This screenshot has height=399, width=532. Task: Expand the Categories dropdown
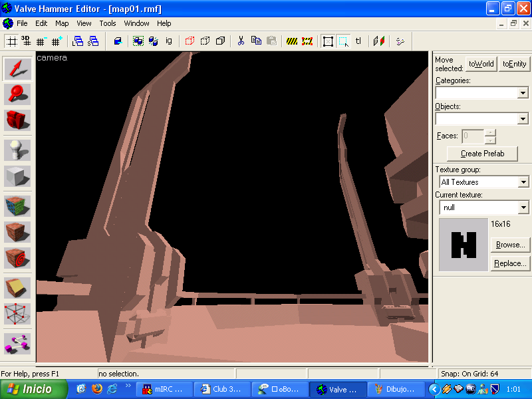point(523,93)
